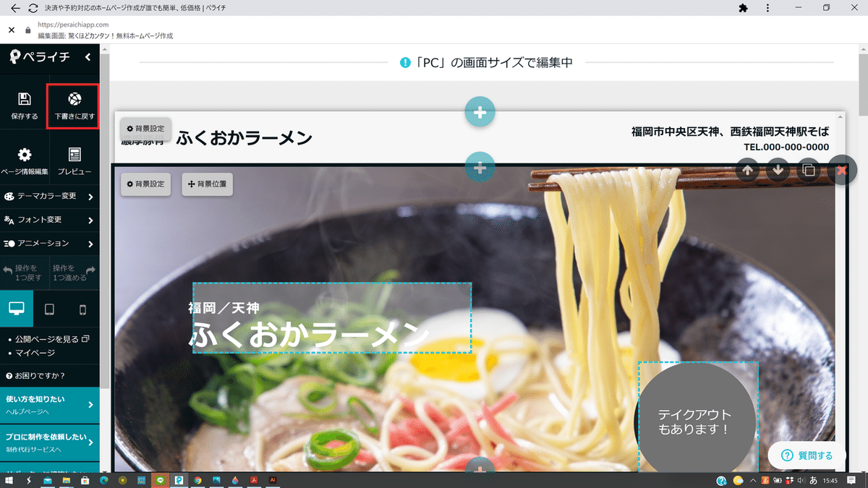The image size is (868, 488).
Task: Open 使い方を知りたい help page
Action: (x=49, y=405)
